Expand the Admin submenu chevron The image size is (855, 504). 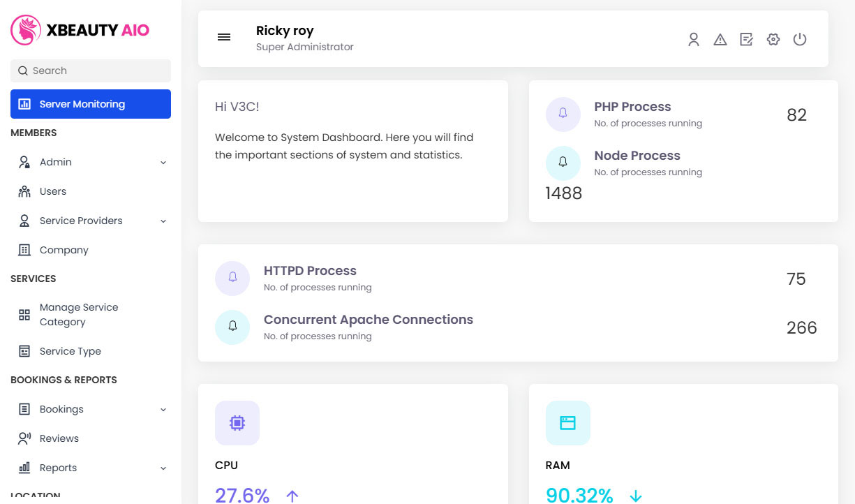163,163
